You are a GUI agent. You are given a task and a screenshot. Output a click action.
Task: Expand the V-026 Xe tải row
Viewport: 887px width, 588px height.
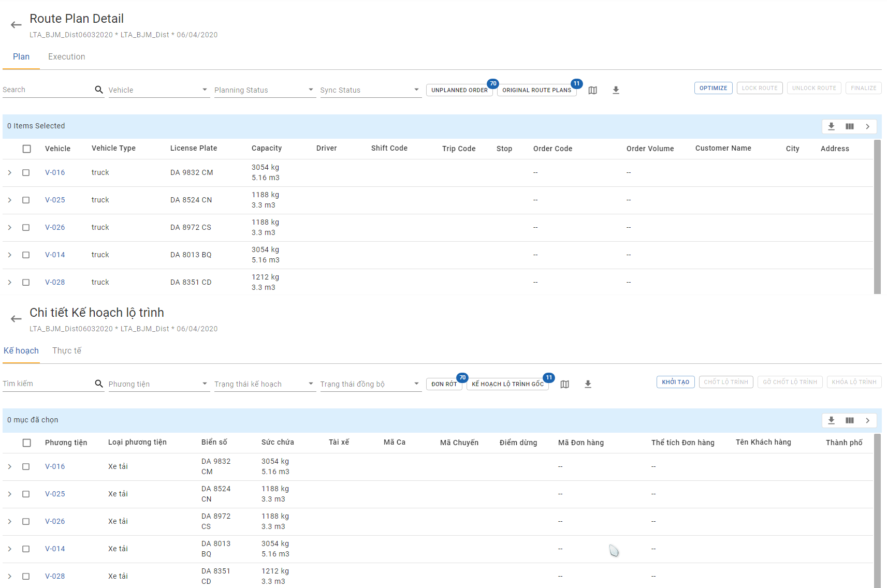click(x=9, y=521)
